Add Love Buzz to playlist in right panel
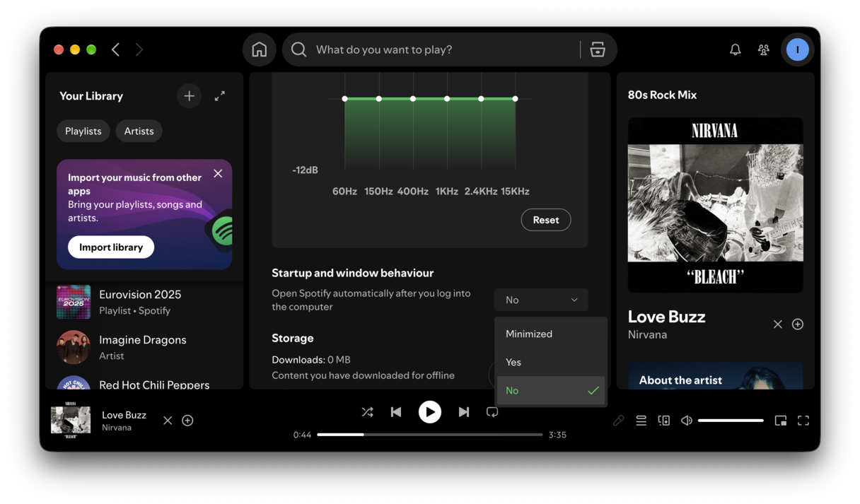Image resolution: width=860 pixels, height=504 pixels. [798, 324]
